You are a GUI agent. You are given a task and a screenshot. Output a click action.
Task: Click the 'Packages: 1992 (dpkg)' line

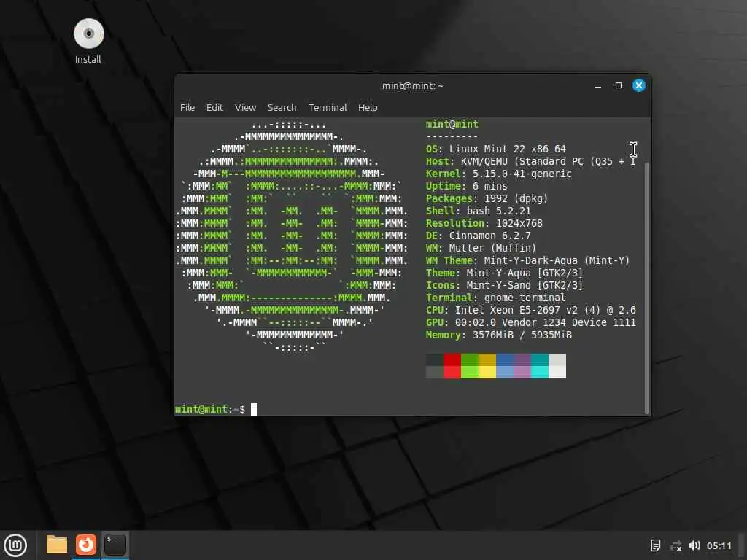click(487, 198)
